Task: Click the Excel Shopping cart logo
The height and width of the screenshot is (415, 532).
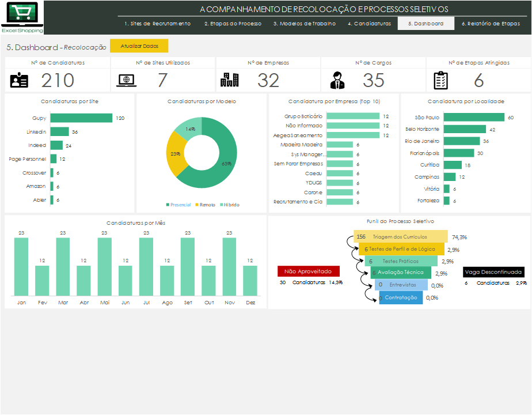Action: tap(22, 17)
